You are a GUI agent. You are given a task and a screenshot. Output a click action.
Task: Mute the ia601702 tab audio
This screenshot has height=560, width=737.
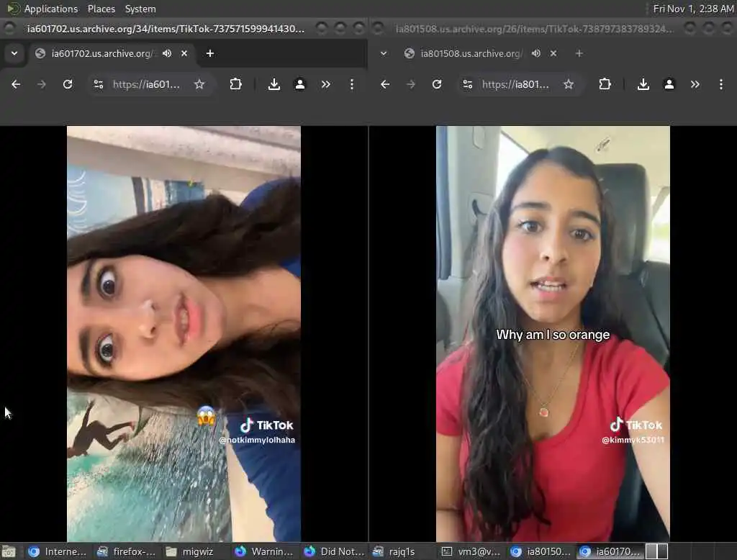click(x=167, y=53)
